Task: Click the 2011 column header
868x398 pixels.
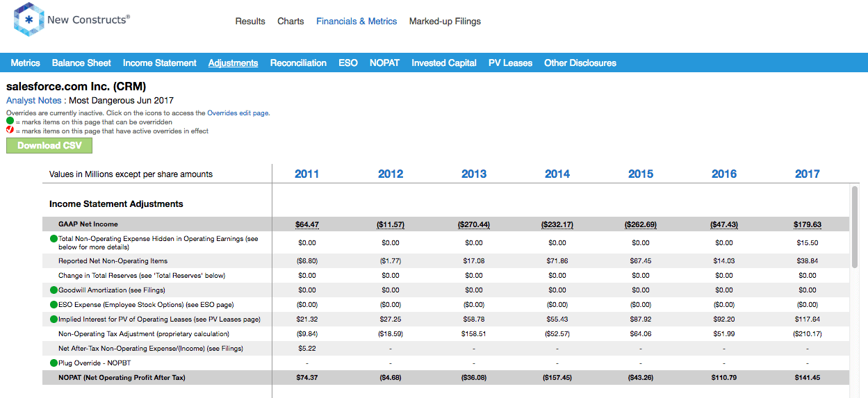Action: pos(306,174)
